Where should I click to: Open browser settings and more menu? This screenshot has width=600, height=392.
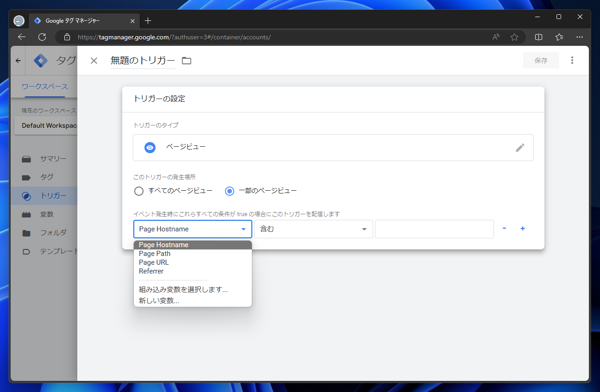(x=579, y=37)
